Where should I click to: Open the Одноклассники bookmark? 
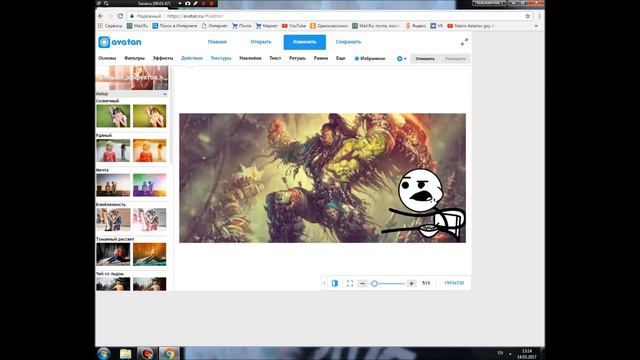329,26
